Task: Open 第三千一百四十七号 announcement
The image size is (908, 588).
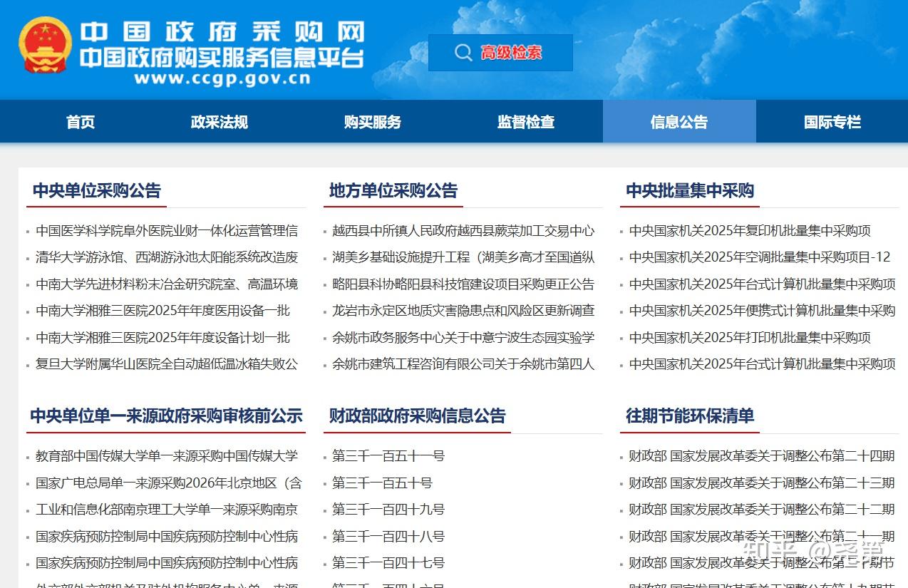Action: pos(388,563)
